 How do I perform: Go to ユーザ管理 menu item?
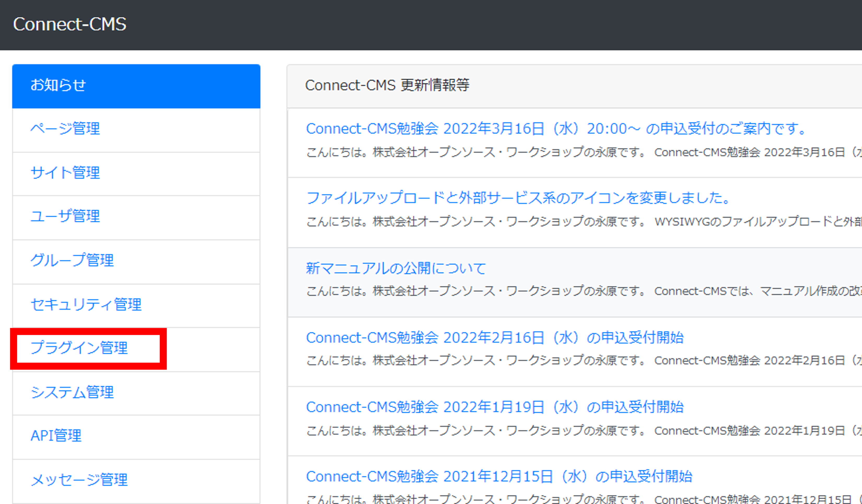pos(136,218)
